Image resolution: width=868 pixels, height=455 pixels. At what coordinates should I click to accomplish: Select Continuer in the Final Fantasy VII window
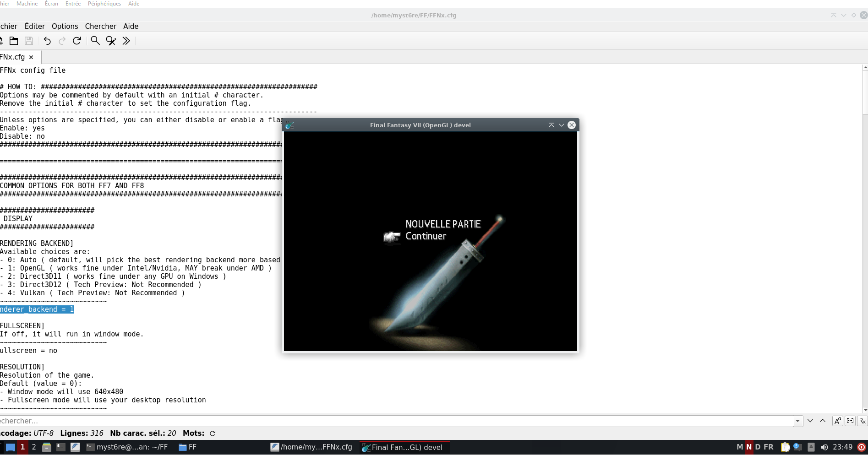click(x=426, y=236)
